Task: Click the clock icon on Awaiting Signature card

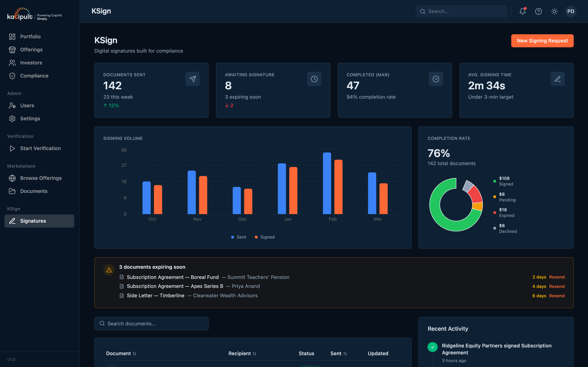Action: pos(314,79)
